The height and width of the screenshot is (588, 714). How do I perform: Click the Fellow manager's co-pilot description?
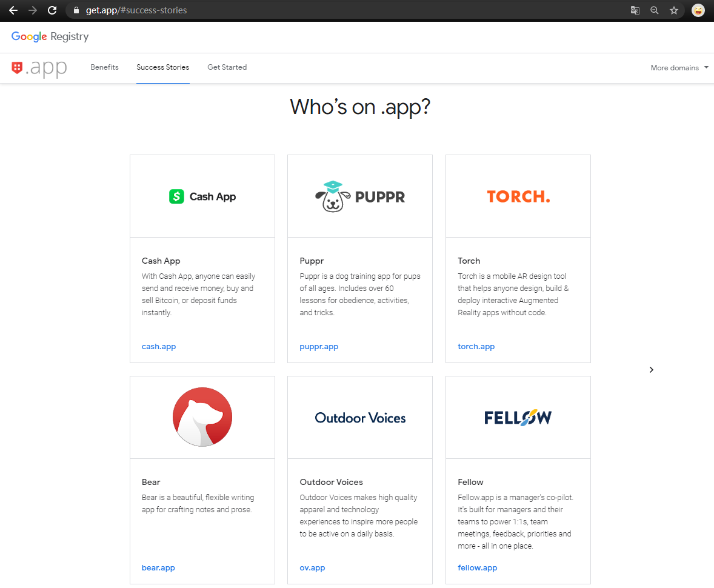click(515, 522)
